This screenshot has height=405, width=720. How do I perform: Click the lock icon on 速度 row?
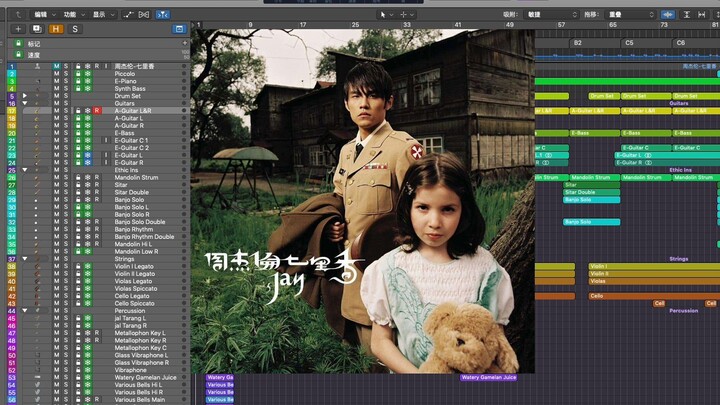[18, 54]
